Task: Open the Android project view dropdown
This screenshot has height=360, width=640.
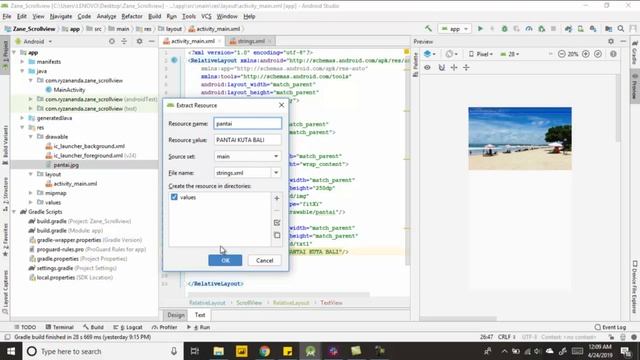Action: pos(34,41)
